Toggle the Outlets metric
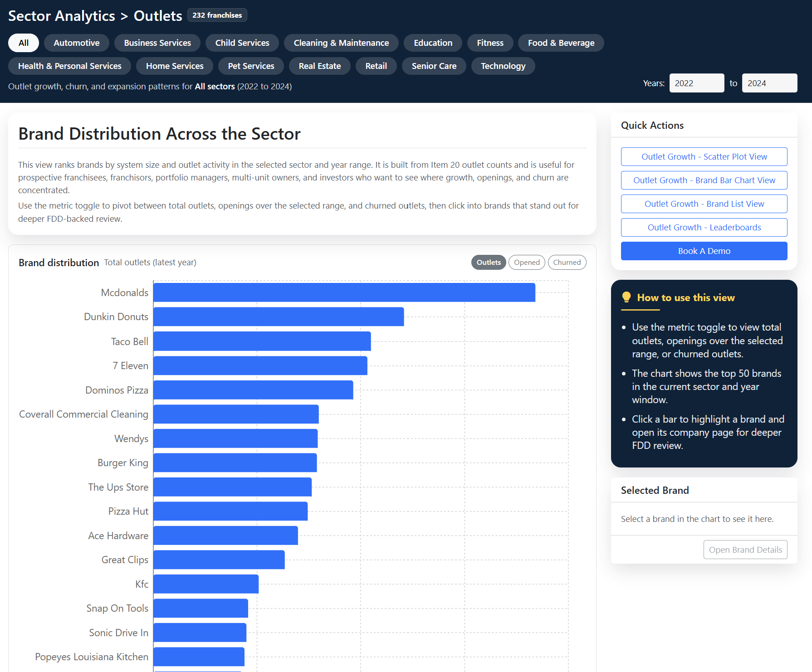 (489, 263)
